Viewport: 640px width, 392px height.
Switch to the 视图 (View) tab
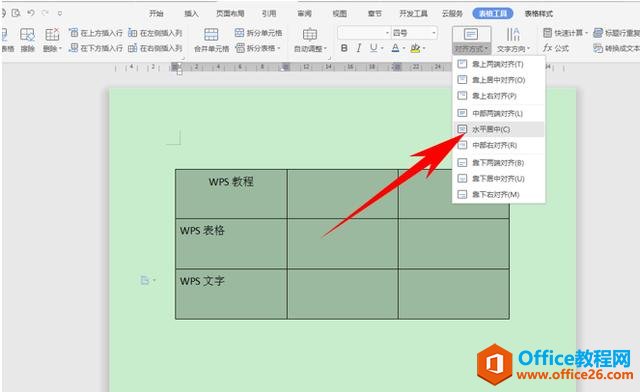(x=340, y=13)
